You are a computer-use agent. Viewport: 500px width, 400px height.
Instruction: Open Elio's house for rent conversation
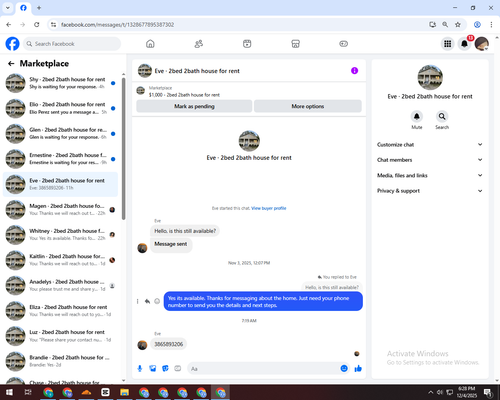60,108
